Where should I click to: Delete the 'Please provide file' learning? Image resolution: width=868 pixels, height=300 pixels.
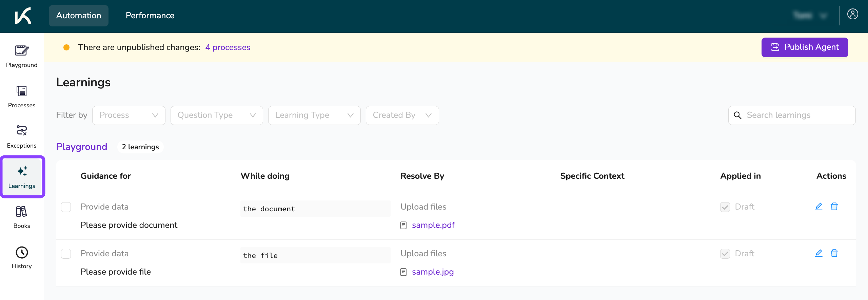pyautogui.click(x=834, y=253)
